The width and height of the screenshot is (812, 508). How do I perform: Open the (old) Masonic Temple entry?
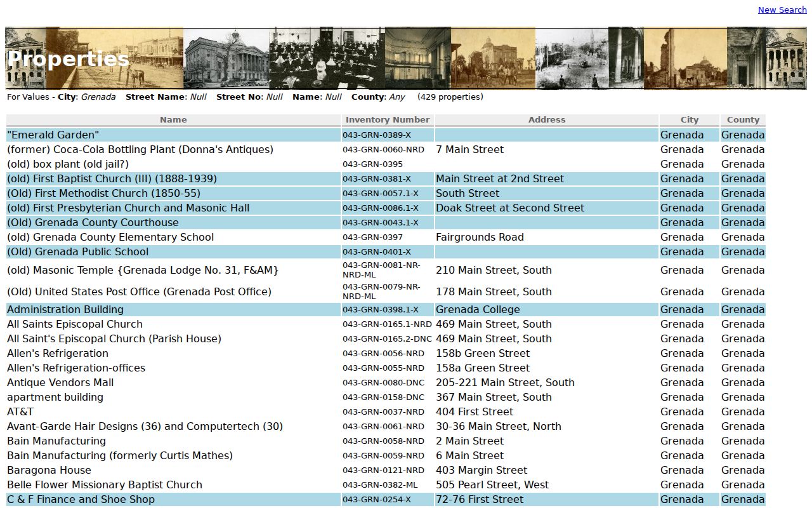click(x=143, y=270)
